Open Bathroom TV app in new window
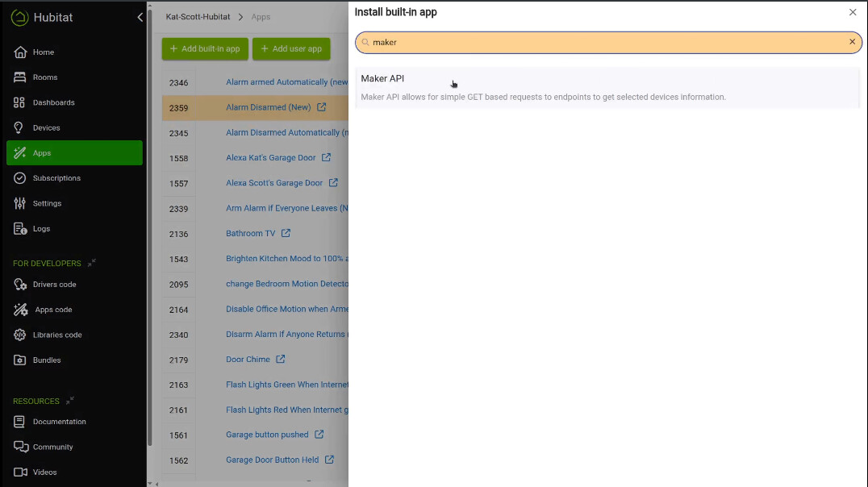The image size is (868, 487). [x=286, y=233]
